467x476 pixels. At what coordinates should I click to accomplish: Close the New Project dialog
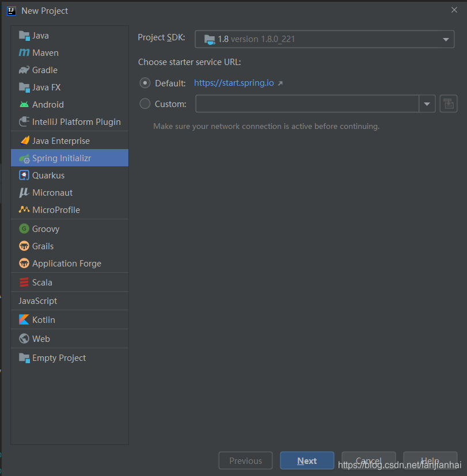coord(454,10)
